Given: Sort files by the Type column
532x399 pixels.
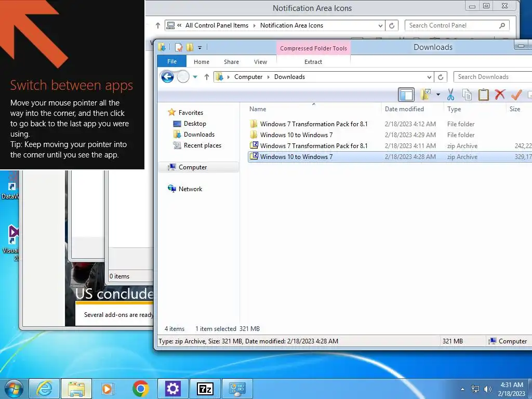Looking at the screenshot, I should click(x=454, y=109).
